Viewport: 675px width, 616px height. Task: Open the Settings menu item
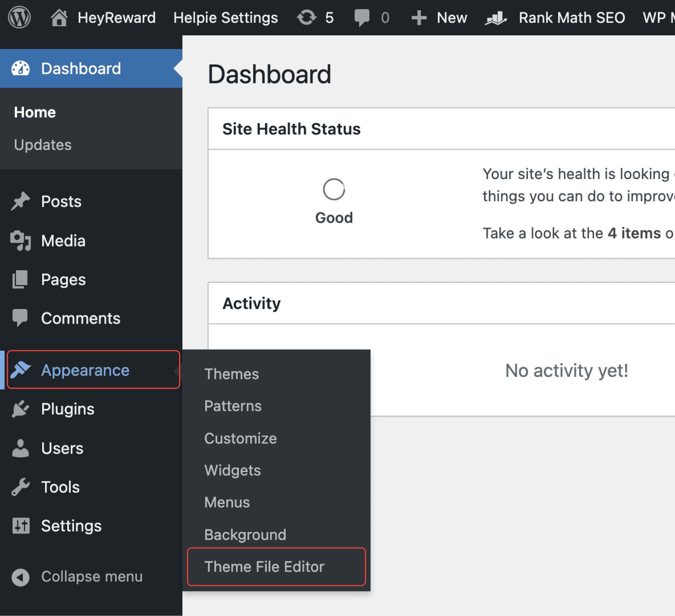click(71, 526)
